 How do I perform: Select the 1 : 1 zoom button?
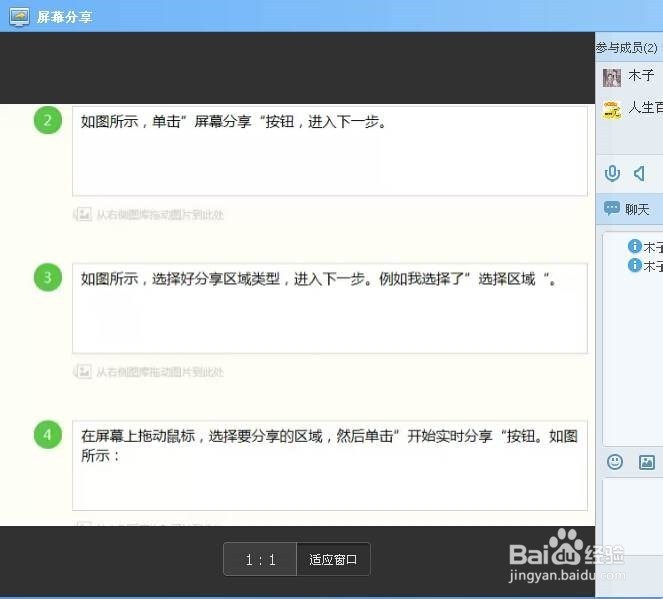[x=260, y=560]
